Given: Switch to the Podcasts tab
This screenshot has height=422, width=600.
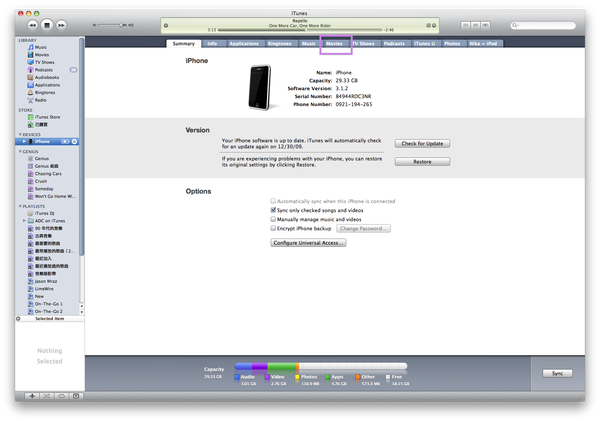Looking at the screenshot, I should click(394, 44).
